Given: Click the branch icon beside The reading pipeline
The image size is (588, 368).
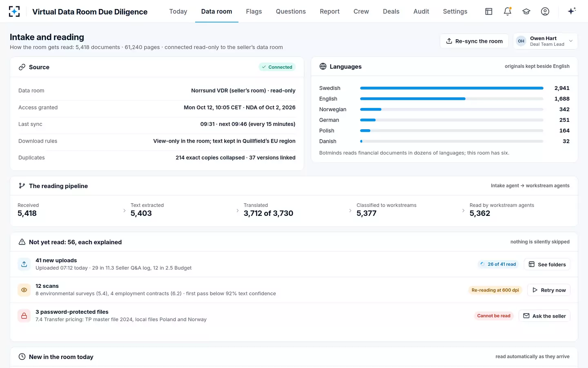Looking at the screenshot, I should click(x=22, y=186).
